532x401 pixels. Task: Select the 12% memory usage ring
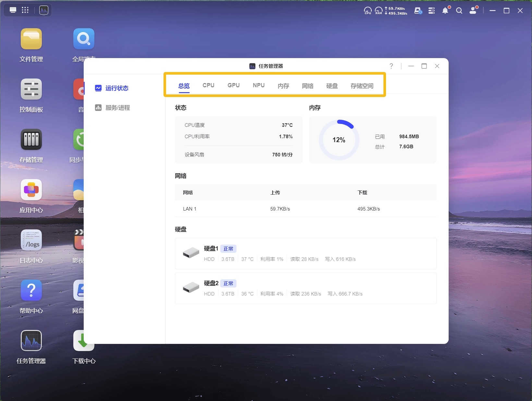[x=339, y=140]
